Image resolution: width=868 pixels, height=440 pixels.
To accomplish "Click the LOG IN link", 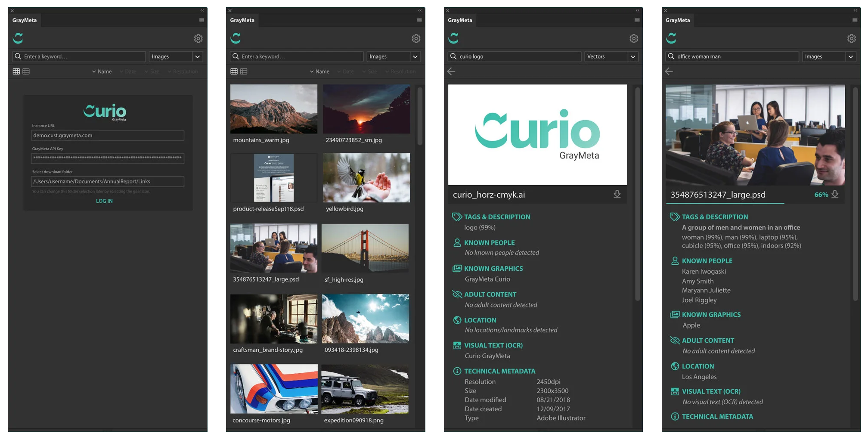I will (x=104, y=201).
